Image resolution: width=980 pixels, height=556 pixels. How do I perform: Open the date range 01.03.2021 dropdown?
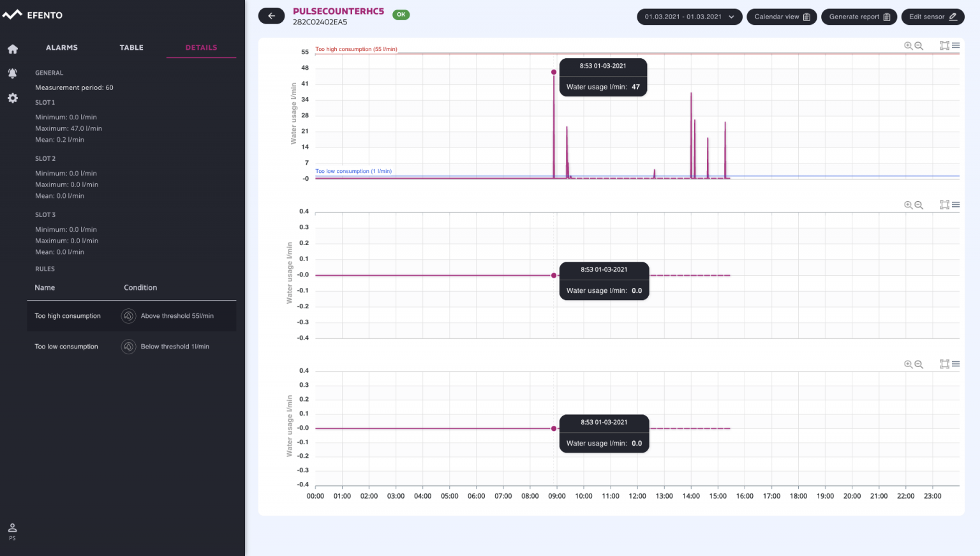689,17
